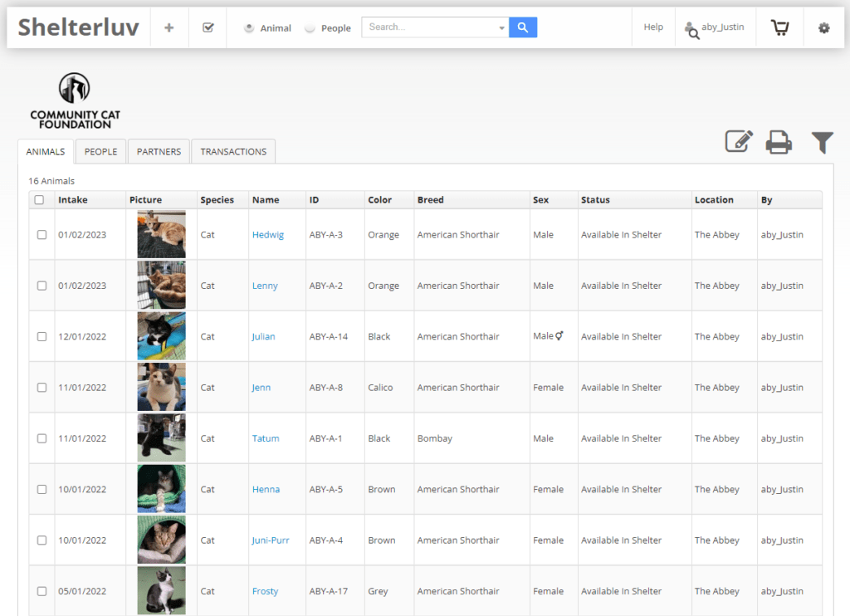Click Jenn's cat photo thumbnail
850x616 pixels.
click(x=162, y=387)
